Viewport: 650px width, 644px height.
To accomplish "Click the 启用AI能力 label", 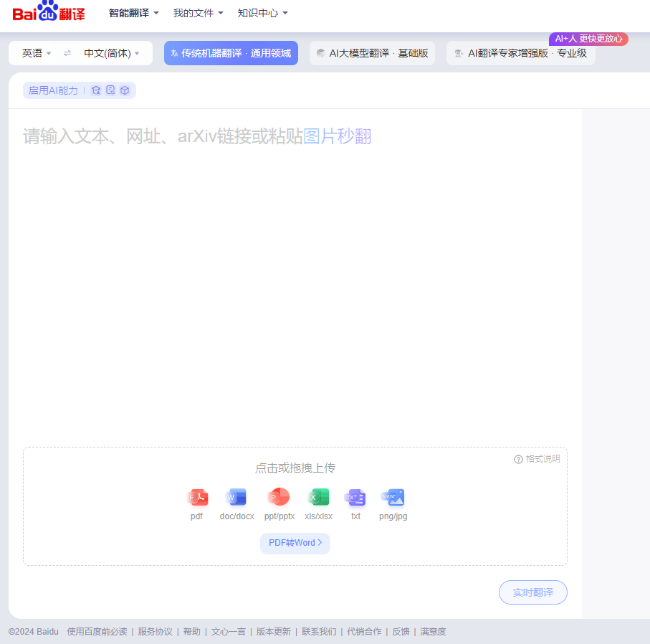I will (x=53, y=90).
